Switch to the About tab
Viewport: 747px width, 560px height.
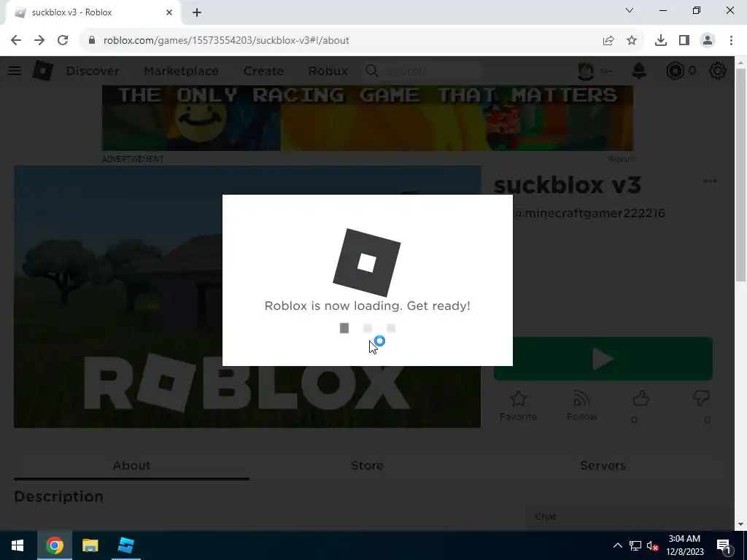click(x=131, y=465)
